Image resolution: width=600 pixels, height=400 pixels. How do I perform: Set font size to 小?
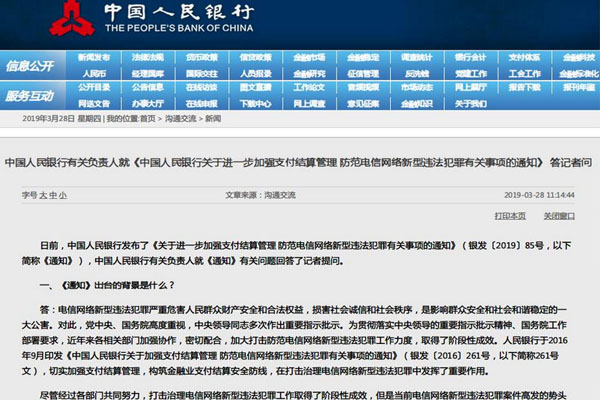[63, 195]
